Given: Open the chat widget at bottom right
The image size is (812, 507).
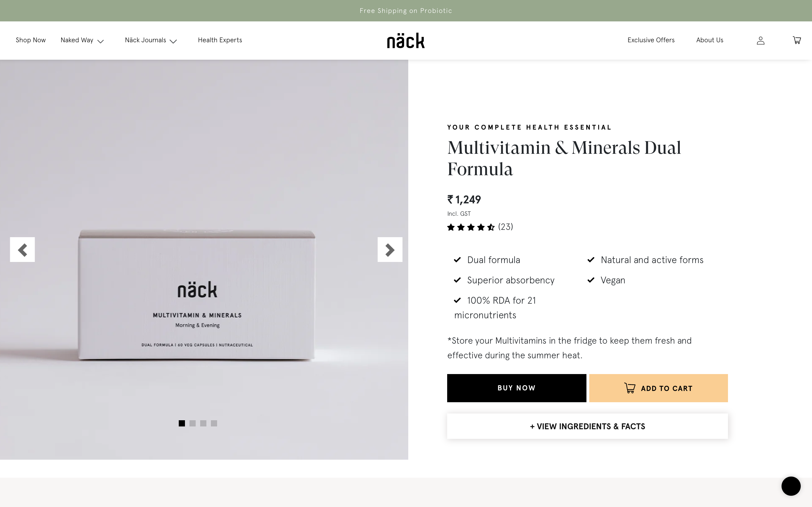Looking at the screenshot, I should click(x=791, y=486).
